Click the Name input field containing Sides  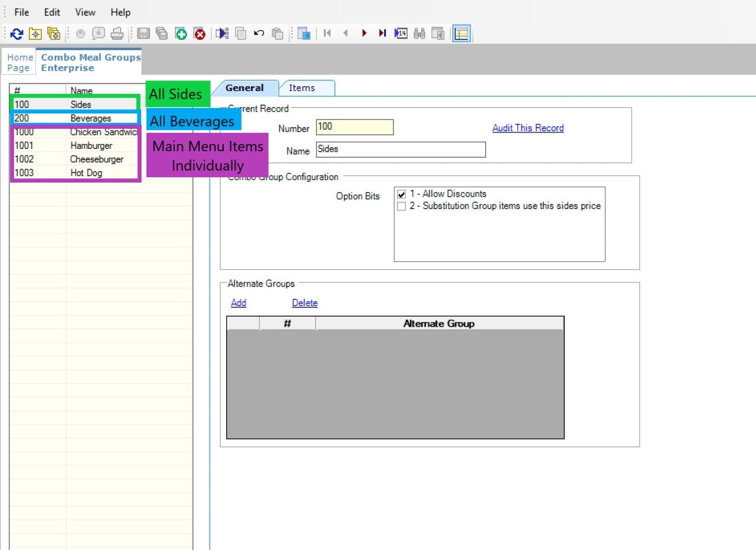coord(400,149)
